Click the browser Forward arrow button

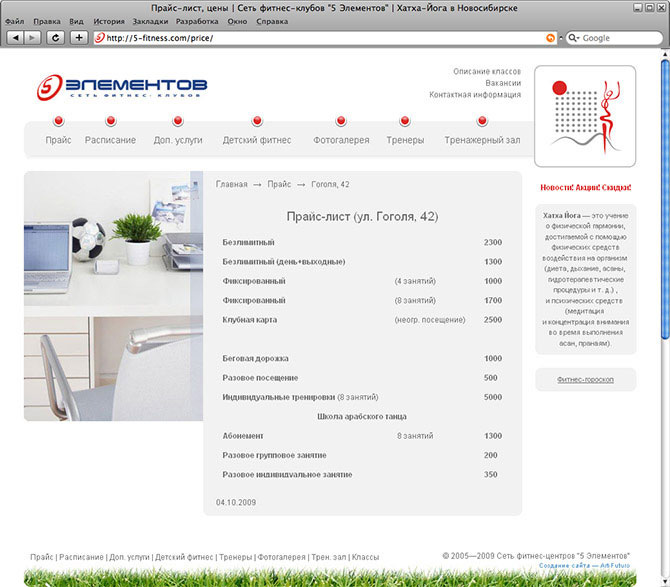[x=32, y=38]
